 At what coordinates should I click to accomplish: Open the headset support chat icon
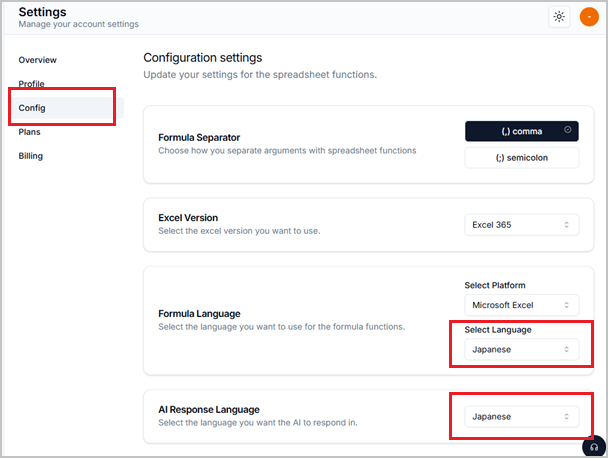594,447
